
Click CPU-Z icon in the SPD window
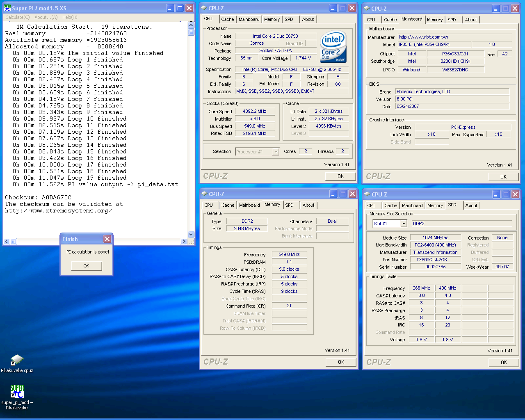tap(367, 194)
